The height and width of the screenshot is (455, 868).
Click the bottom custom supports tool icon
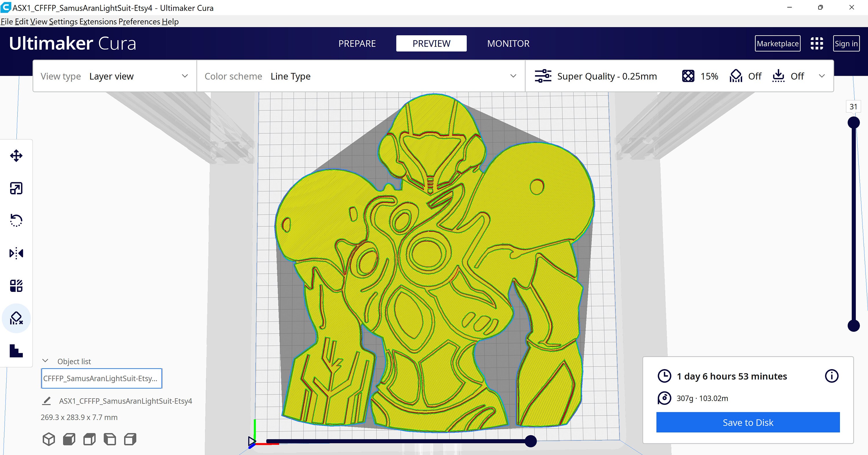click(x=16, y=351)
